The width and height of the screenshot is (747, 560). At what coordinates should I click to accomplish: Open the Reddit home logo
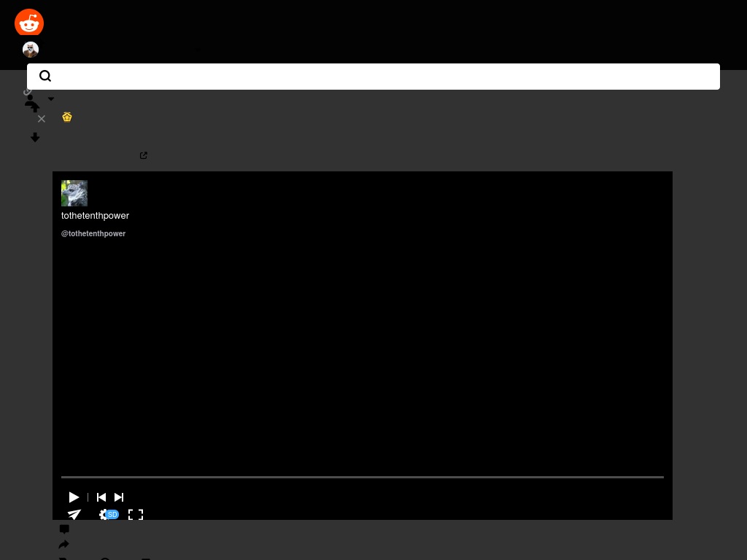pos(29,22)
